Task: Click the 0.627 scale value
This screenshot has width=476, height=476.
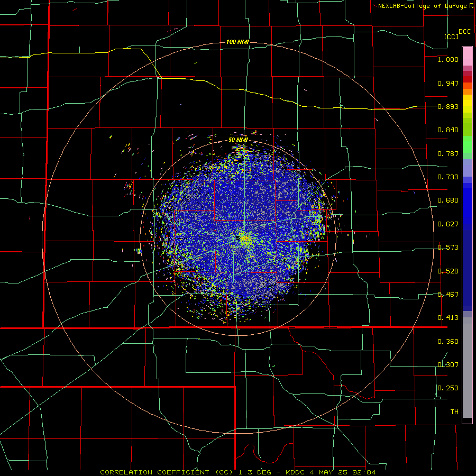Action: (x=448, y=224)
